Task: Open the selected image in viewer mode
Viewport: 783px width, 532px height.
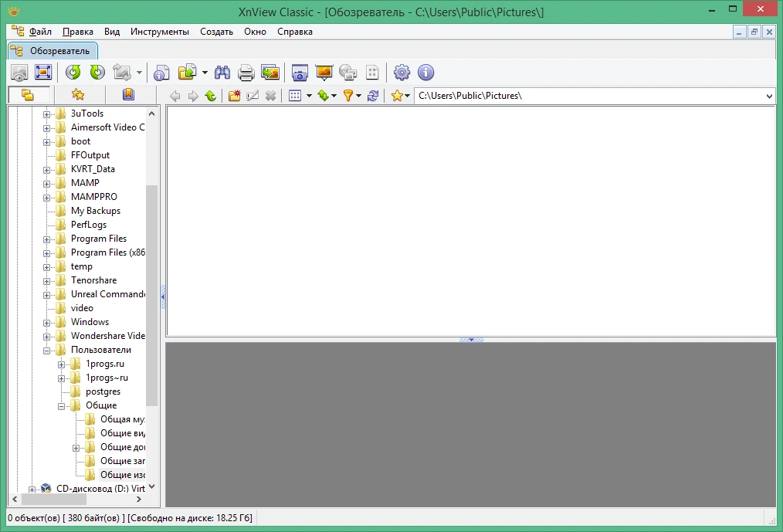Action: click(19, 73)
